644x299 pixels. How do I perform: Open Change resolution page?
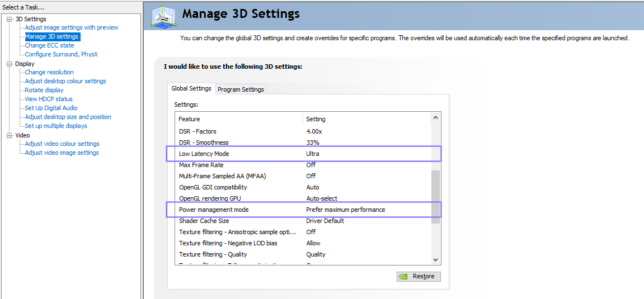pyautogui.click(x=49, y=72)
